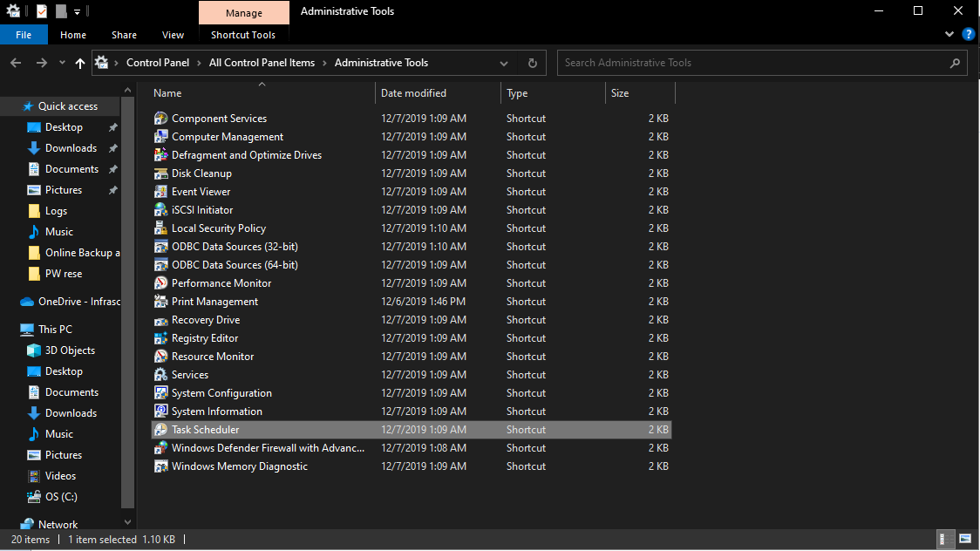This screenshot has height=551, width=980.
Task: Select the Local Security Policy icon
Action: [160, 228]
